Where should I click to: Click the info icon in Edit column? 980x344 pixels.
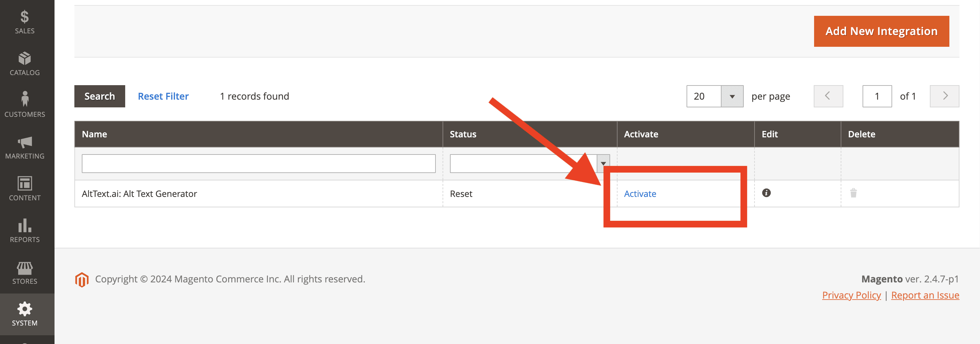point(766,193)
